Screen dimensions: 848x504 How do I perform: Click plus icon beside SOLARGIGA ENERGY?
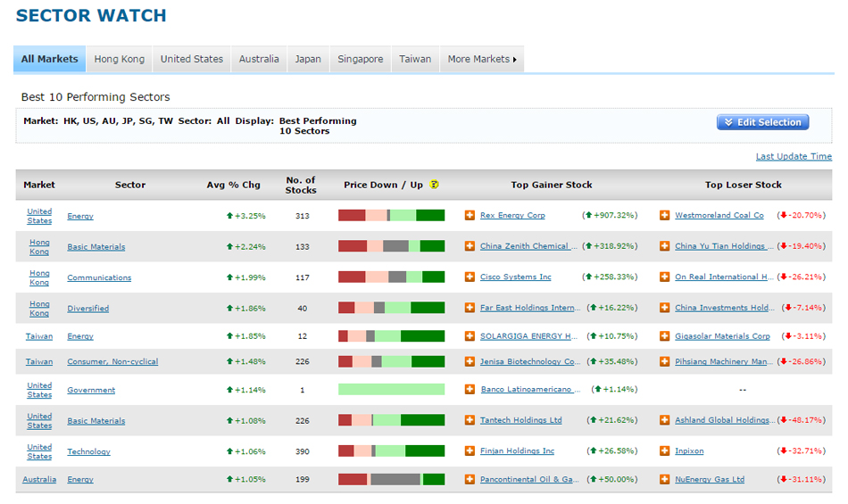click(x=470, y=336)
